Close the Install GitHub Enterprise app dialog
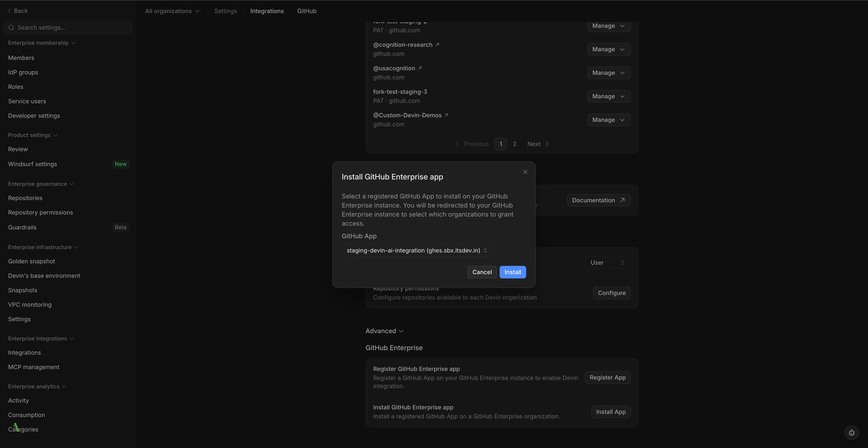 click(x=525, y=172)
